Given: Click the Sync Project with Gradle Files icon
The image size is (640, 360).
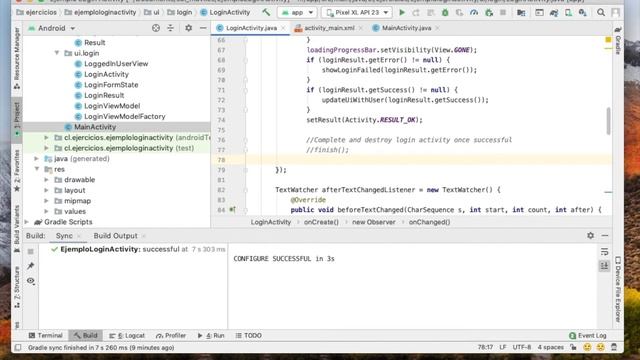Looking at the screenshot, I should tap(554, 13).
